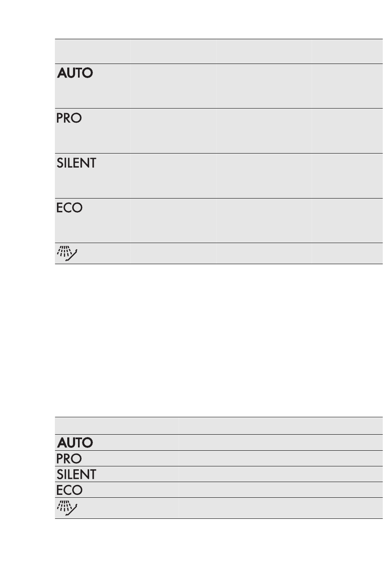The image size is (392, 570).
Task: Click the PRO symbol in the lower table
Action: coord(69,459)
